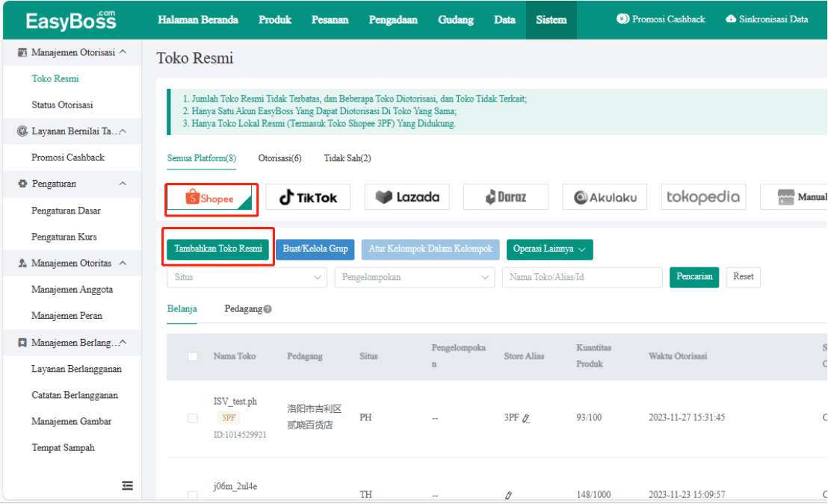Switch to the Belanja tab

(182, 308)
